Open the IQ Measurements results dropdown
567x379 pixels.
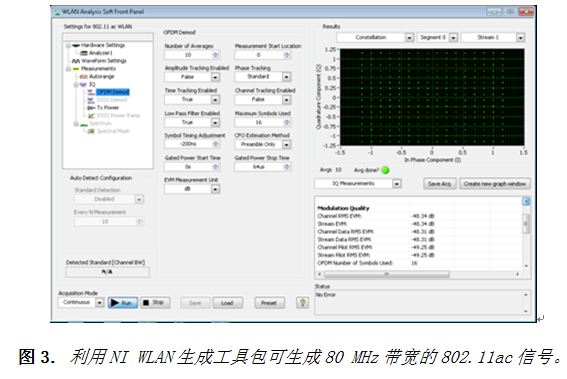[x=397, y=184]
